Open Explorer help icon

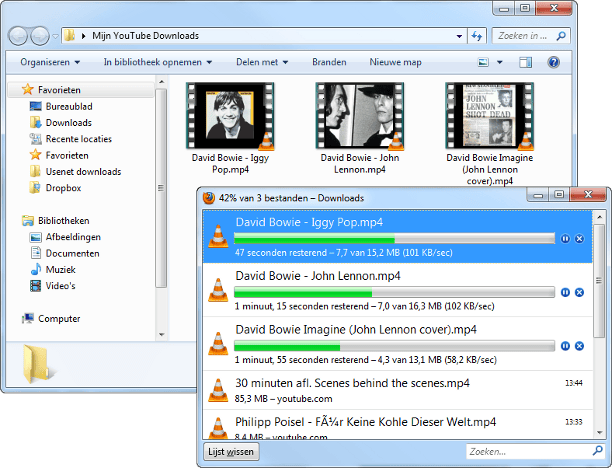click(553, 62)
